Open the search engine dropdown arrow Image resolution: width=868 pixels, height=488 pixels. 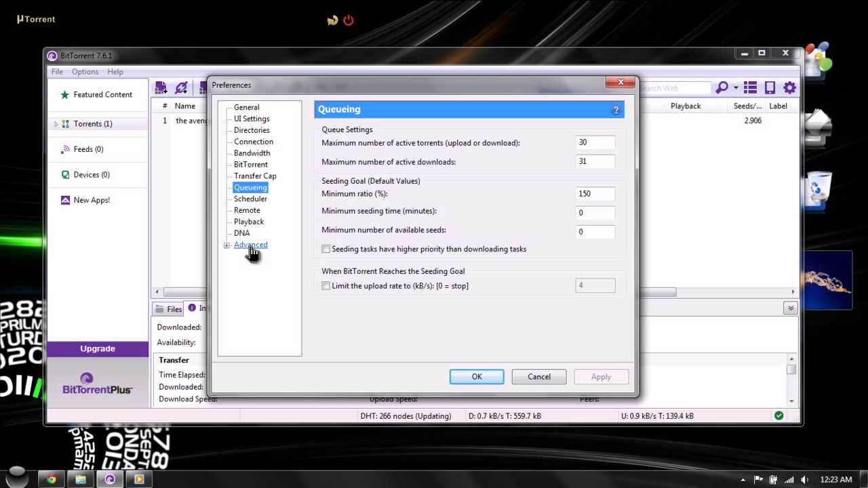[x=736, y=88]
